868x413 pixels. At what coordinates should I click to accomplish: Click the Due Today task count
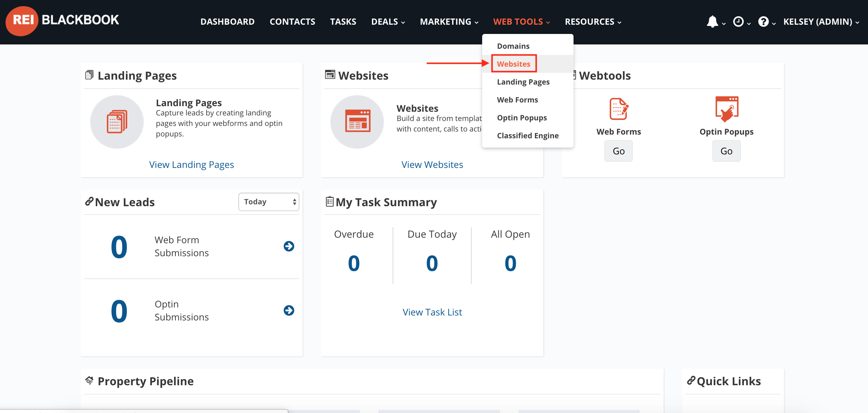[432, 263]
